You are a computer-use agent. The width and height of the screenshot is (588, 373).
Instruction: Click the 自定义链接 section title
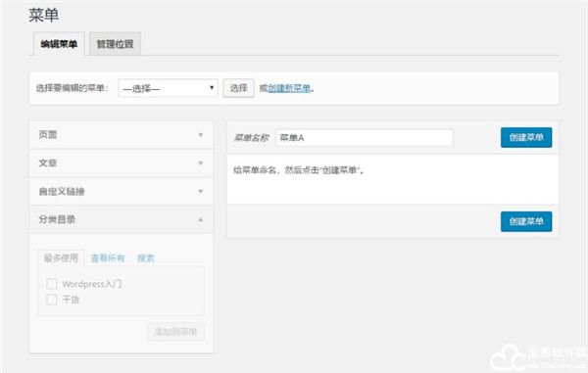[x=62, y=191]
